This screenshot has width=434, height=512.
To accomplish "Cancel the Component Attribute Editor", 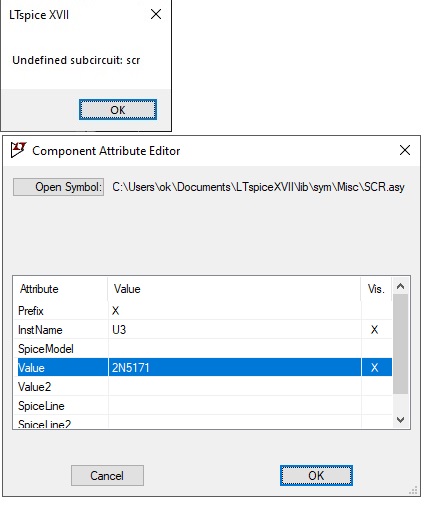I will [x=107, y=476].
